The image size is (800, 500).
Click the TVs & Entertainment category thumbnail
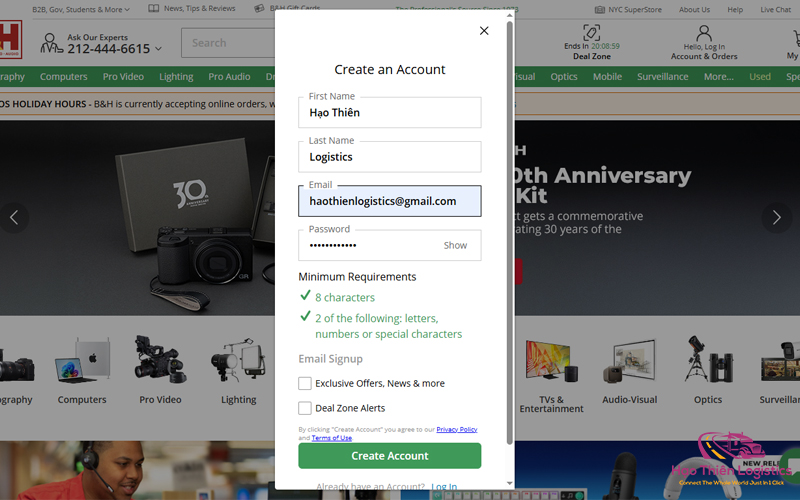(x=552, y=361)
